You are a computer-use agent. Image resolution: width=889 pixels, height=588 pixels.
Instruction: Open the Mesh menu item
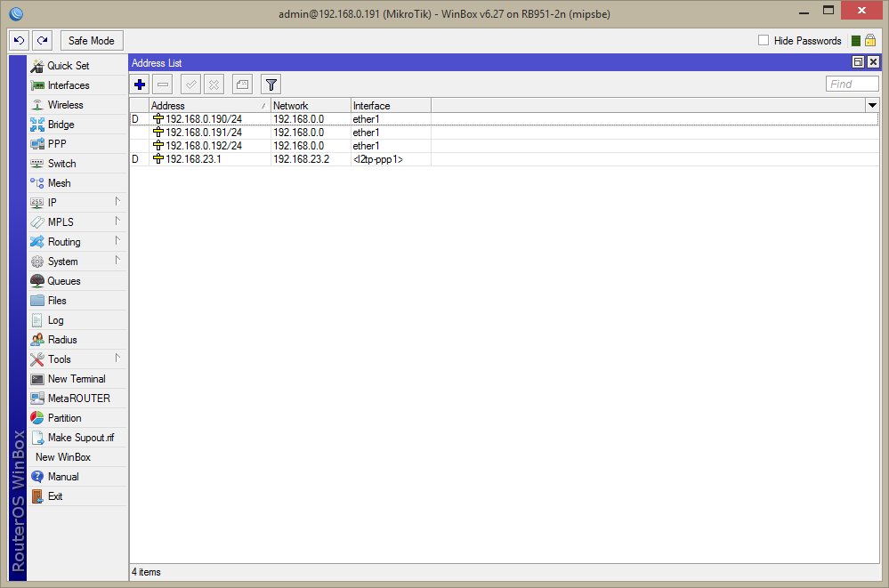coord(77,183)
